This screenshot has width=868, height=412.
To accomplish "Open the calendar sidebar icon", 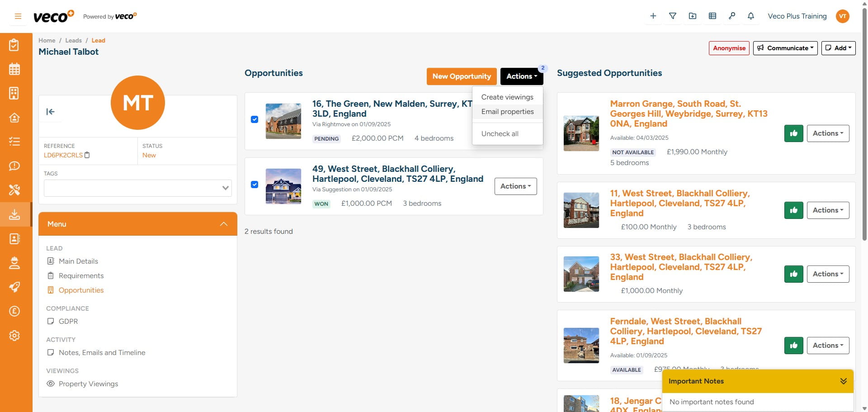I will 14,69.
